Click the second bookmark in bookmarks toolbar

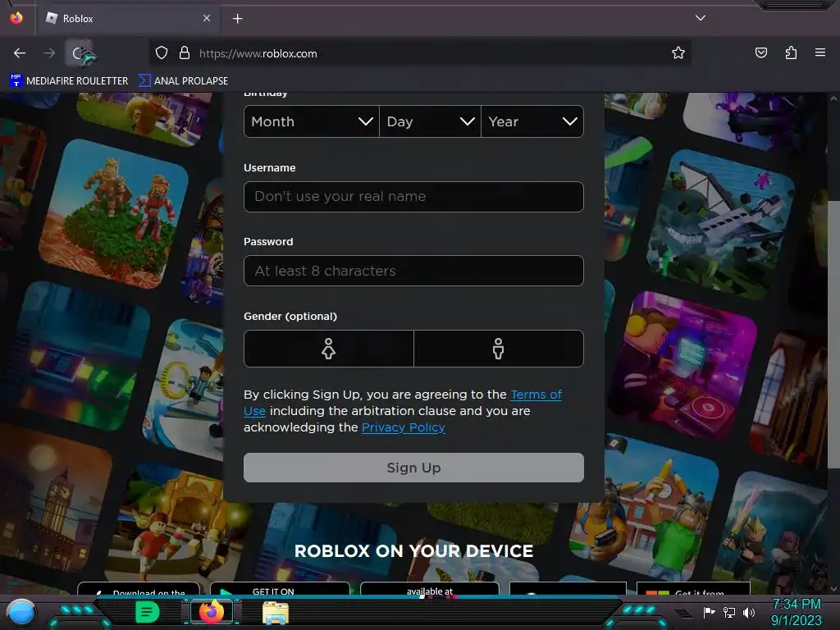(183, 81)
